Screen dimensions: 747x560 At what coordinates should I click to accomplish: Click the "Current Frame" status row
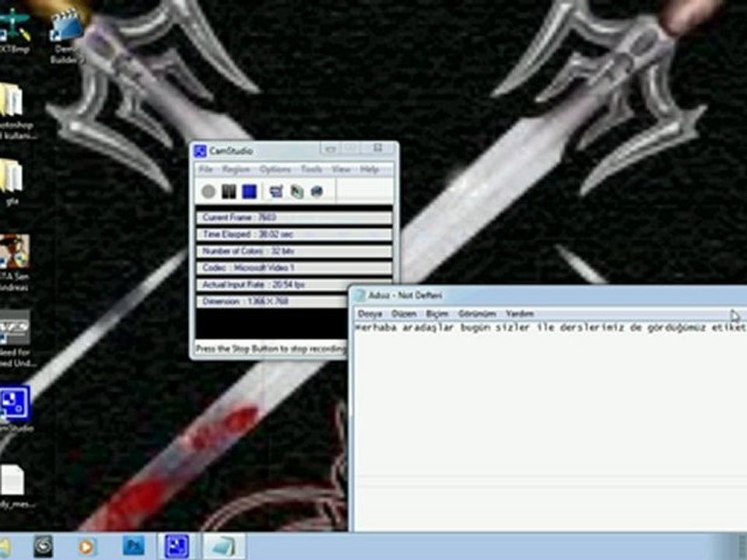point(294,218)
